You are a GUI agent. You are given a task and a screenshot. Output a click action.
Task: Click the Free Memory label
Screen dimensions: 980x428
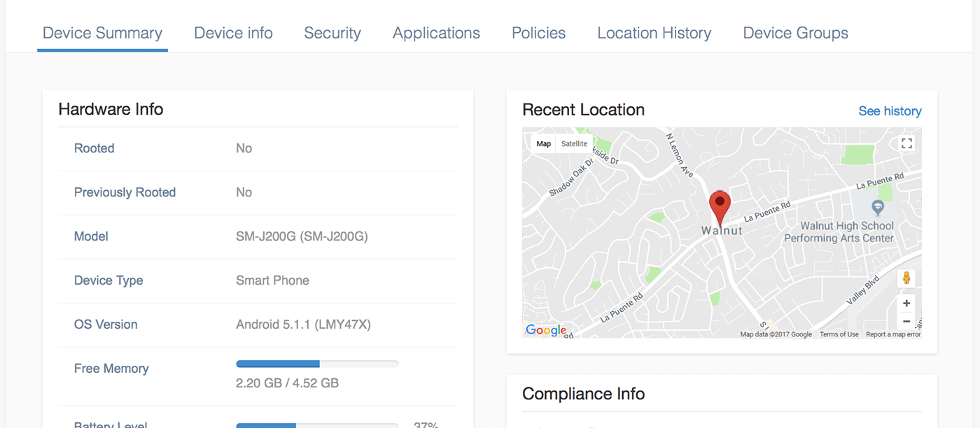(111, 369)
